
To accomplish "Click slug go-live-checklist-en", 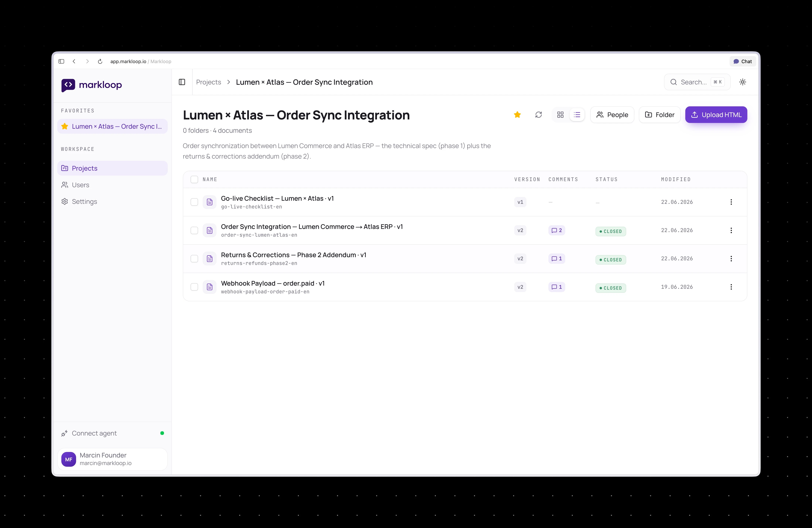I will pos(251,207).
